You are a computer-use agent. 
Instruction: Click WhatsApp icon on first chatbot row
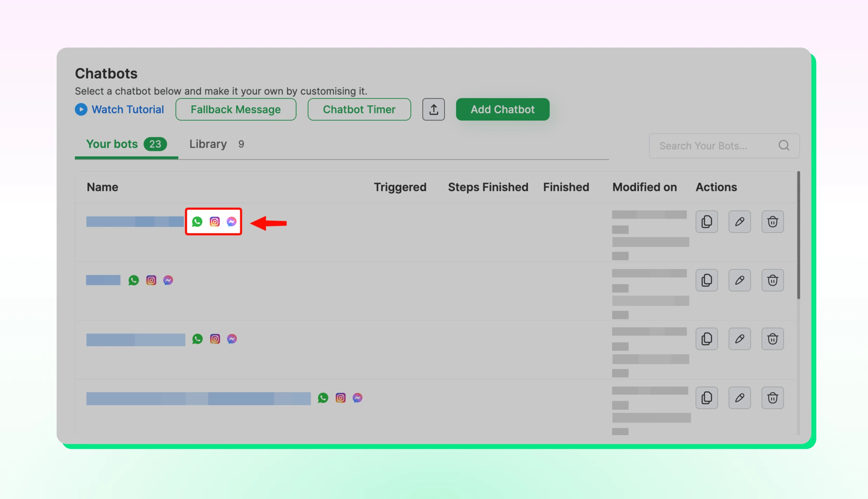[x=197, y=222]
